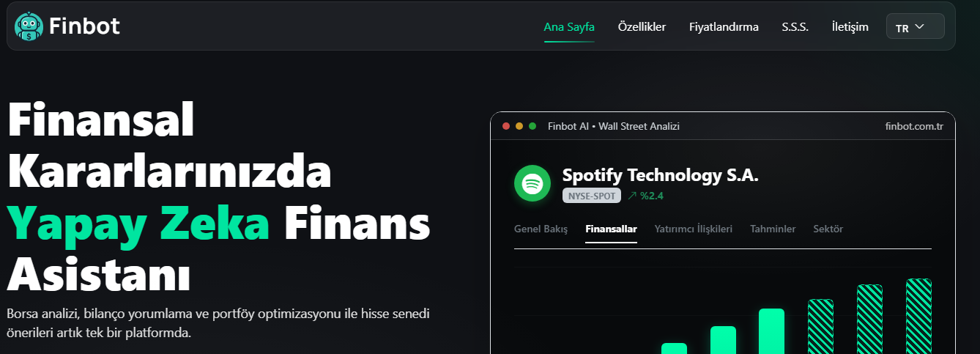Click the chevron in language selector
This screenshot has height=354, width=980.
(920, 27)
